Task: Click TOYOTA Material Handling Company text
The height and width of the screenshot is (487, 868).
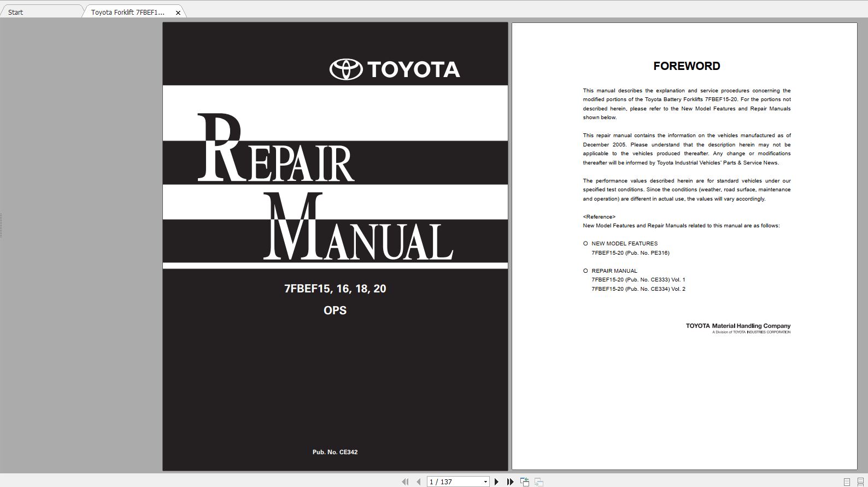Action: pyautogui.click(x=738, y=326)
